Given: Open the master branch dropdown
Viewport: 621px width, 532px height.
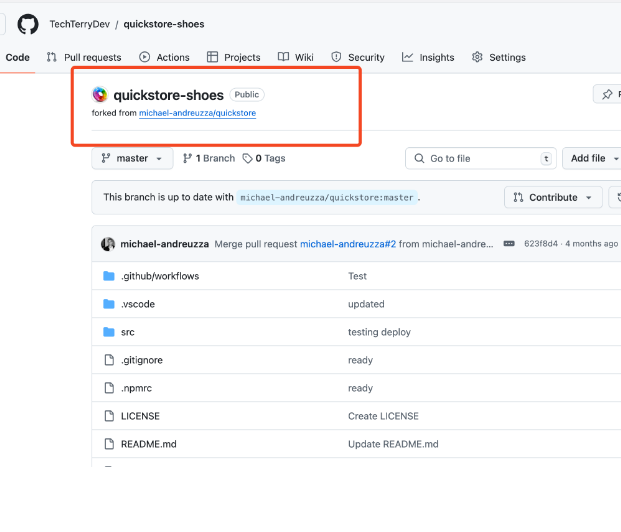Looking at the screenshot, I should 132,158.
